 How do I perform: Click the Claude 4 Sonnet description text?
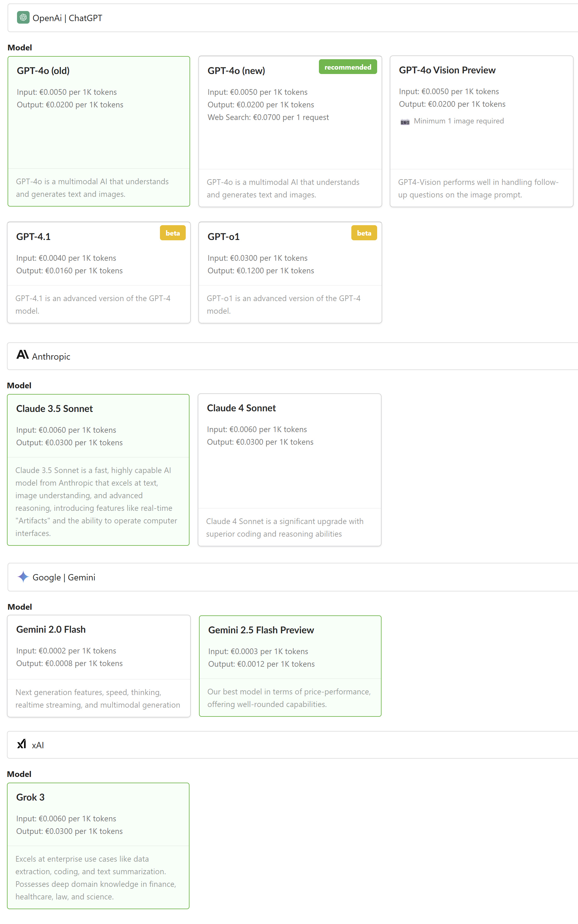click(285, 528)
